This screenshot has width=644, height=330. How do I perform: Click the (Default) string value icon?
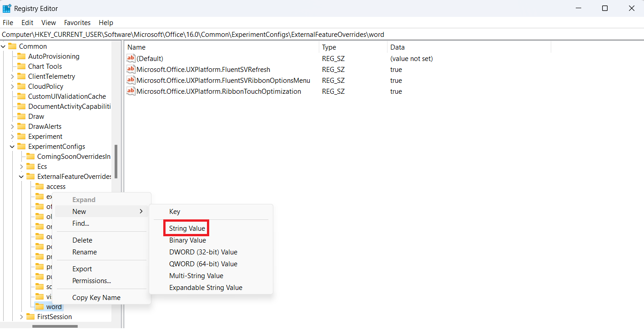131,59
